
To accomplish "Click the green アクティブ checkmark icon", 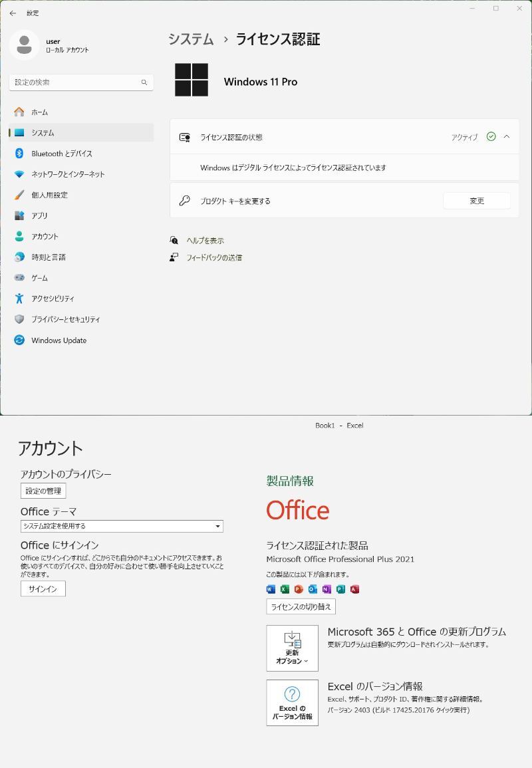I will pyautogui.click(x=491, y=137).
